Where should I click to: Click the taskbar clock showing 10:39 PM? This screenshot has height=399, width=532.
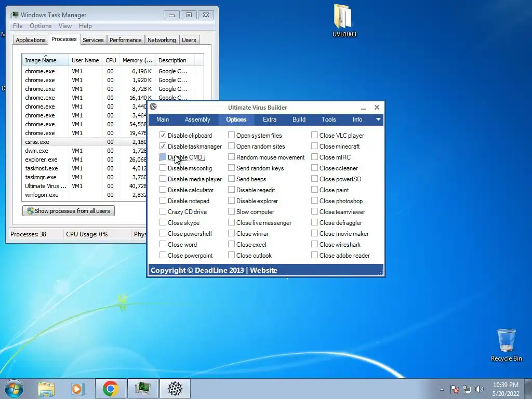(x=506, y=389)
